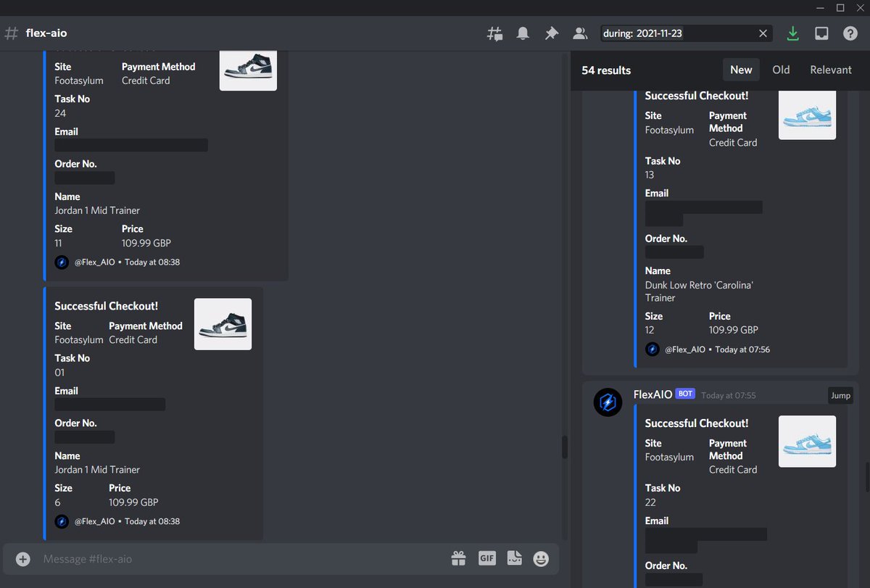Open Jordan 1 Mid thumbnail for Task 24
The image size is (870, 588).
[x=248, y=70]
